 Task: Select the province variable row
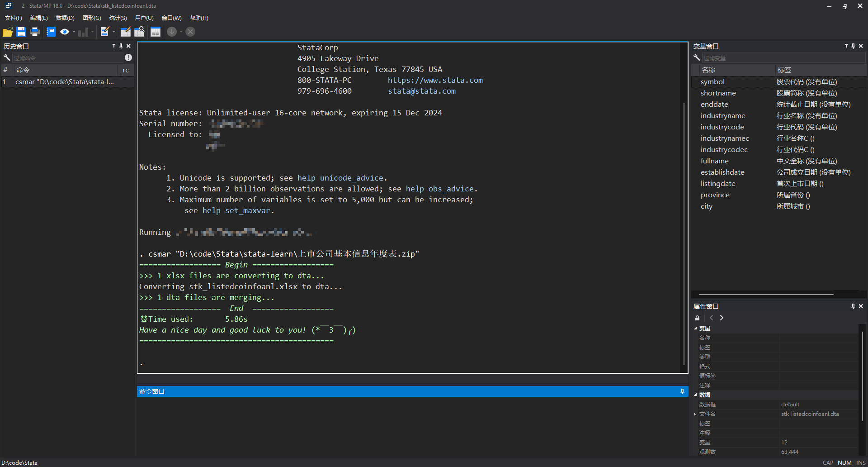click(x=778, y=195)
